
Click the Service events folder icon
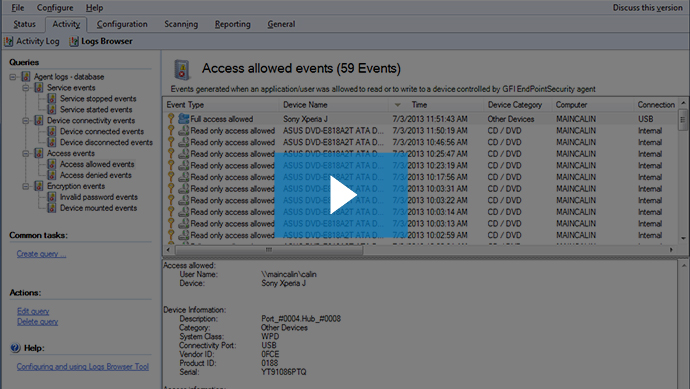[39, 88]
